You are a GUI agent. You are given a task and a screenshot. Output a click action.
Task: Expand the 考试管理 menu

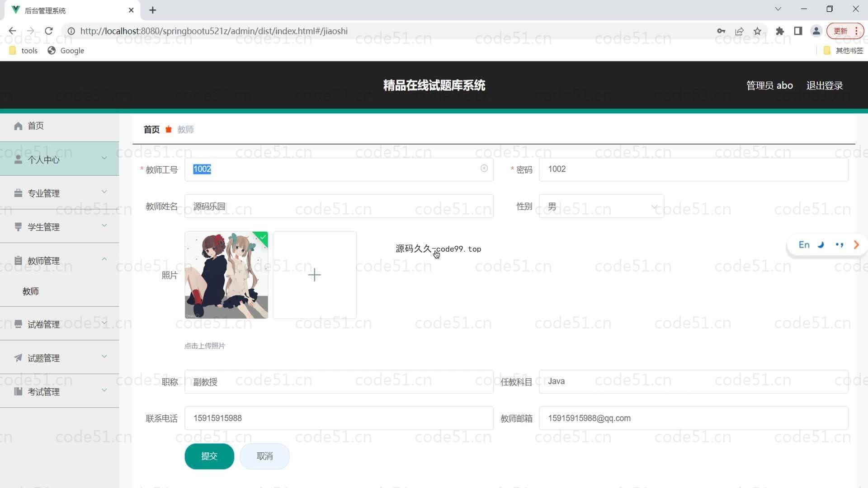[x=60, y=391]
